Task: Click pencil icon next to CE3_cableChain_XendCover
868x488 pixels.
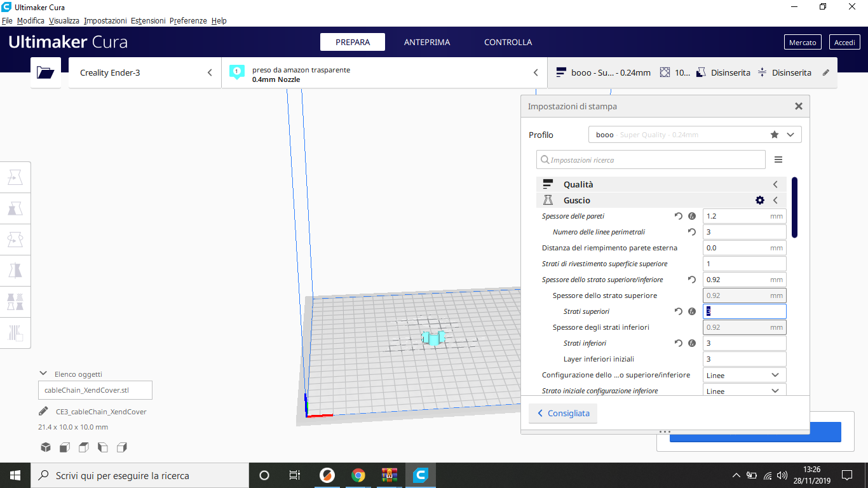Action: tap(43, 411)
